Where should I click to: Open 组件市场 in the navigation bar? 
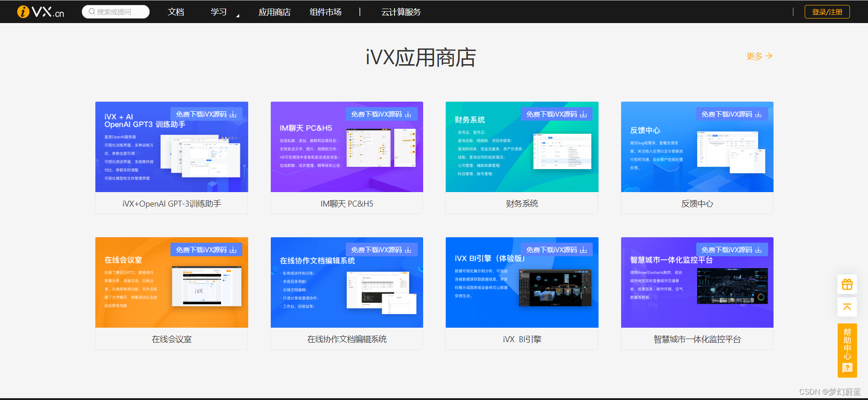[325, 12]
